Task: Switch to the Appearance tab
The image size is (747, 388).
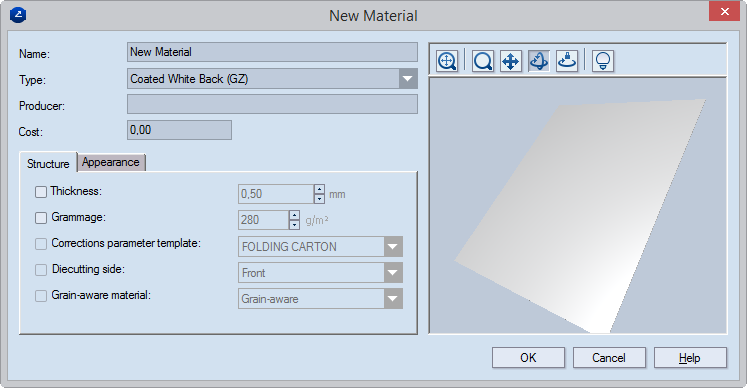Action: [111, 162]
